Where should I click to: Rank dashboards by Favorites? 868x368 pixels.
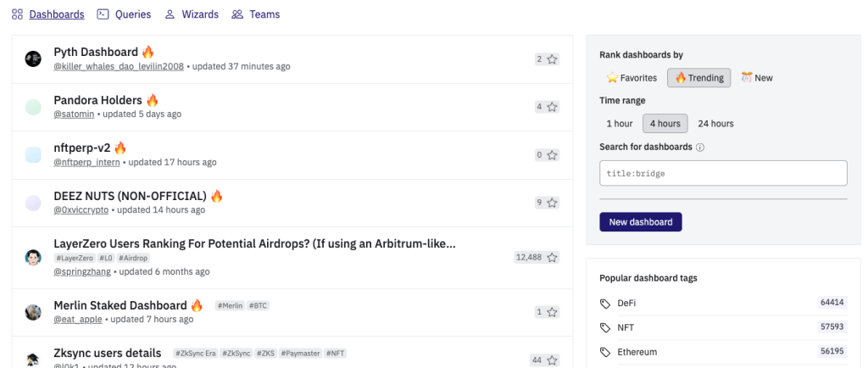click(632, 78)
